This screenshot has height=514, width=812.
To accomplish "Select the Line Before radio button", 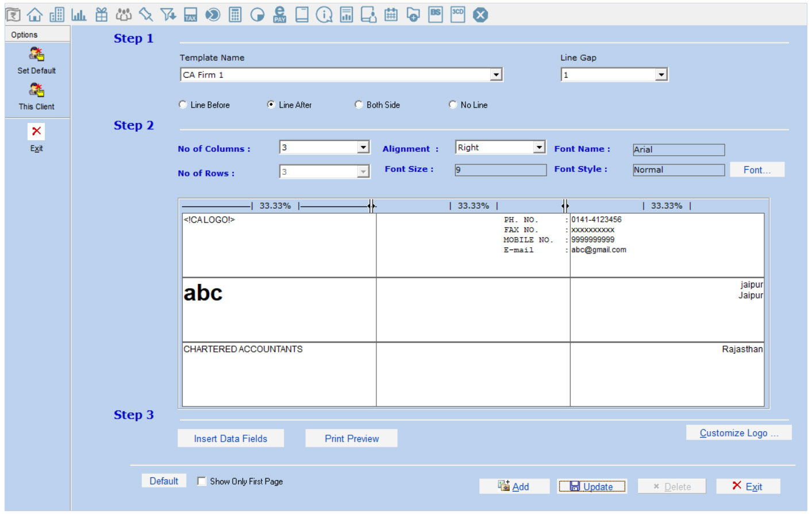I will click(183, 105).
